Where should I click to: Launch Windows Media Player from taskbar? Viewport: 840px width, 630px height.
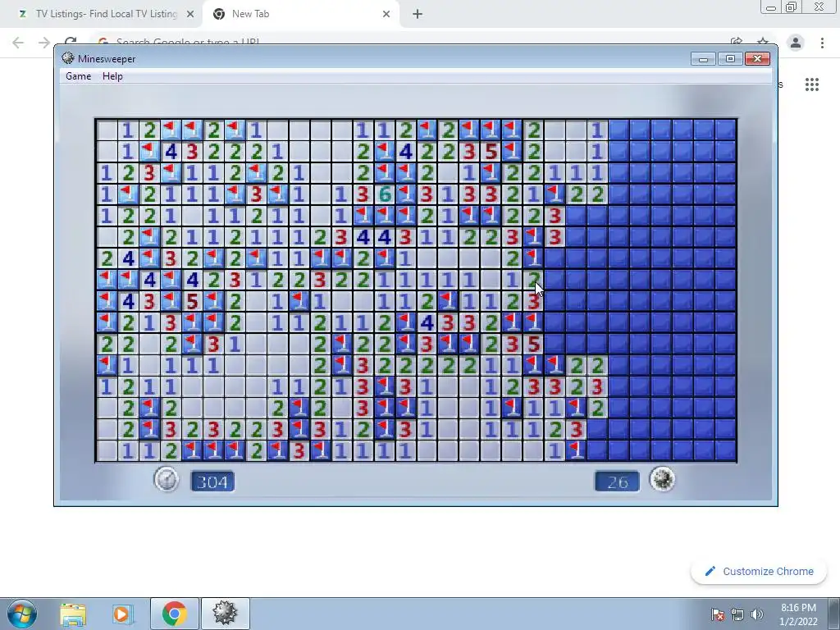pos(121,614)
